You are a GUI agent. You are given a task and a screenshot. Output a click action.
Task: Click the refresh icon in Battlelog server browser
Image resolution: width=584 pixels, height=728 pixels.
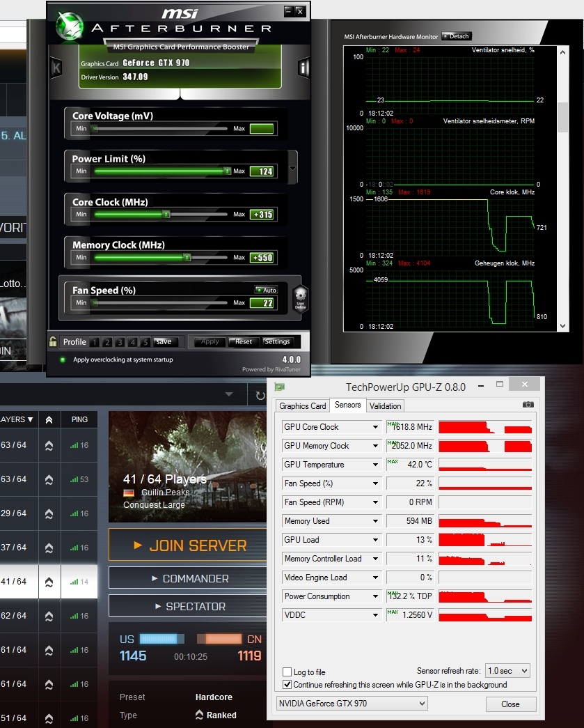click(x=260, y=396)
